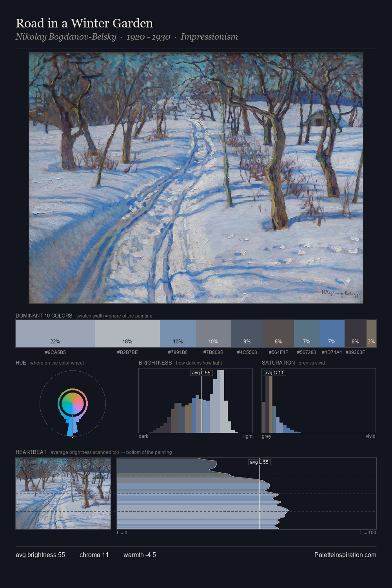
Task: Click the avg L 55 label in brightness chart
Action: coord(201,373)
